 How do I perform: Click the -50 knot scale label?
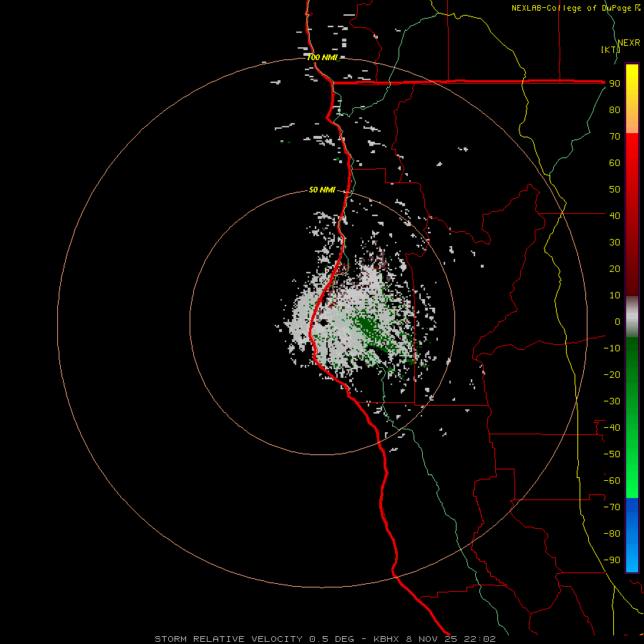[x=612, y=454]
